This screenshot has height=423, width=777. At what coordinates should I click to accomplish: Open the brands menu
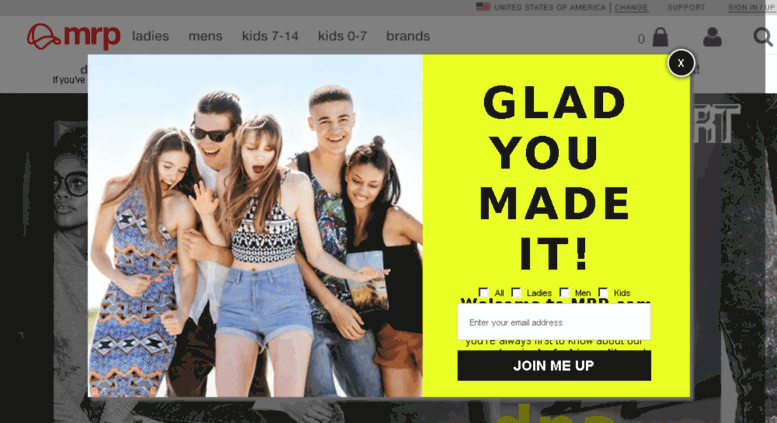click(408, 36)
